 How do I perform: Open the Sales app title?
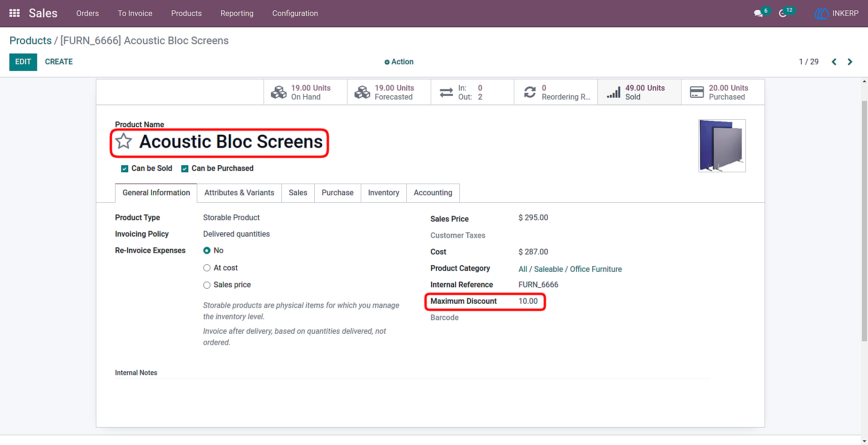[x=43, y=13]
